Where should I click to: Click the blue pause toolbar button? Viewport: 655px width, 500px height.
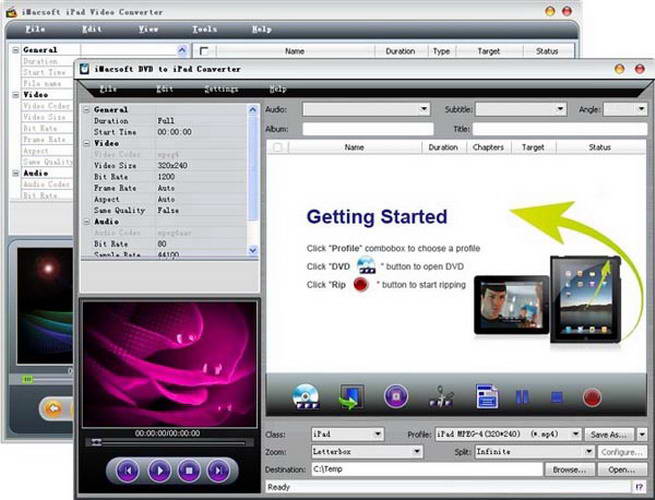522,397
